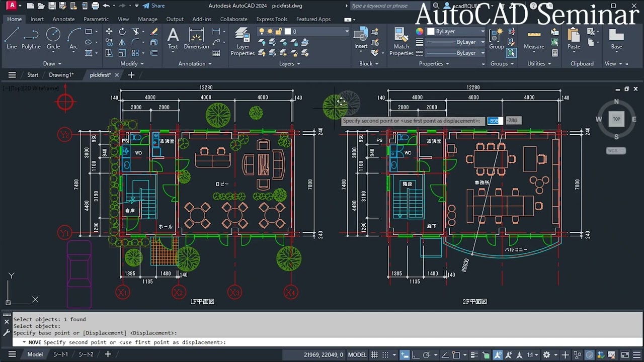
Task: Select the Line drawing tool
Action: coord(12,38)
